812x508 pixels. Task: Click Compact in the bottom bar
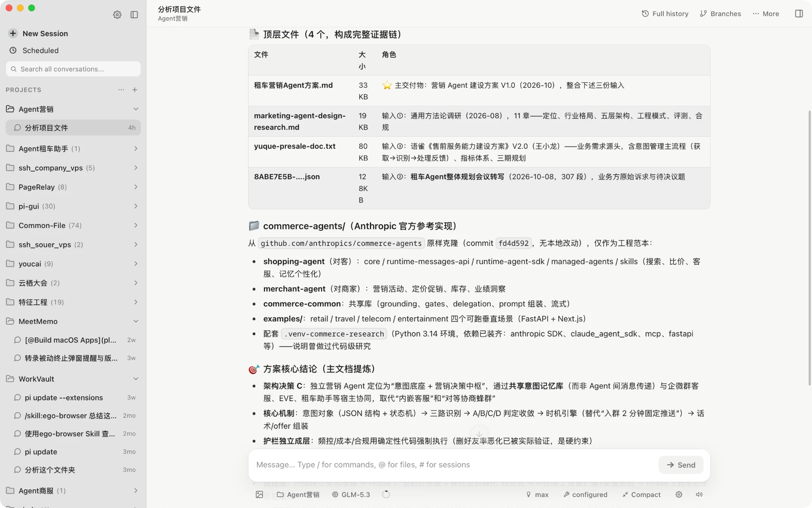(x=641, y=495)
